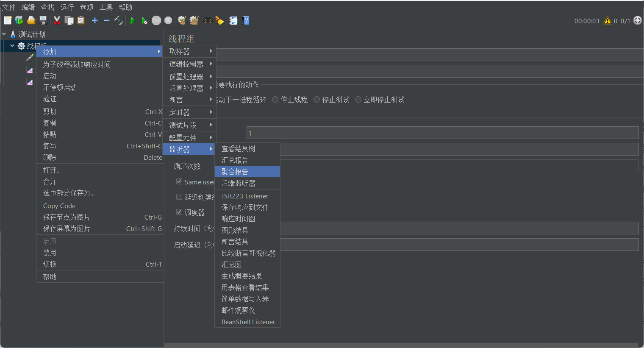Screen dimensions: 644x348
Task: Expand the 取样器 submenu
Action: [x=189, y=51]
